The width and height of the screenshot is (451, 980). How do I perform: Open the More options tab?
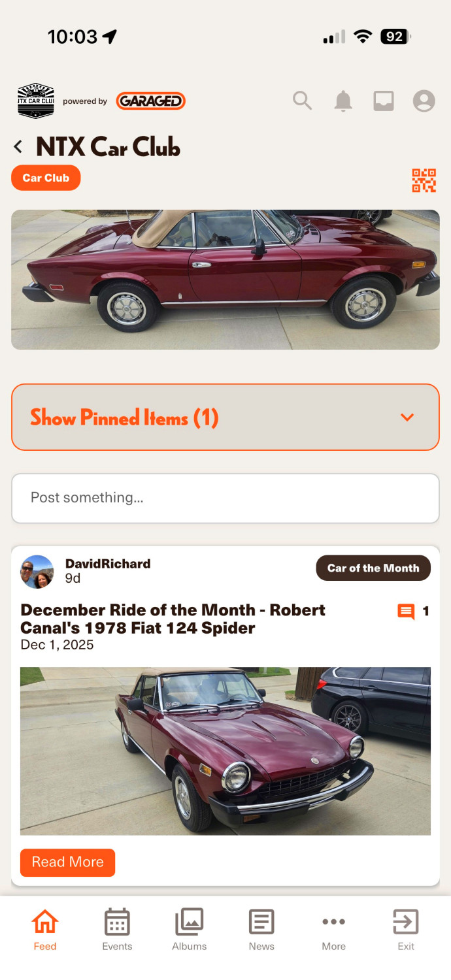tap(333, 929)
